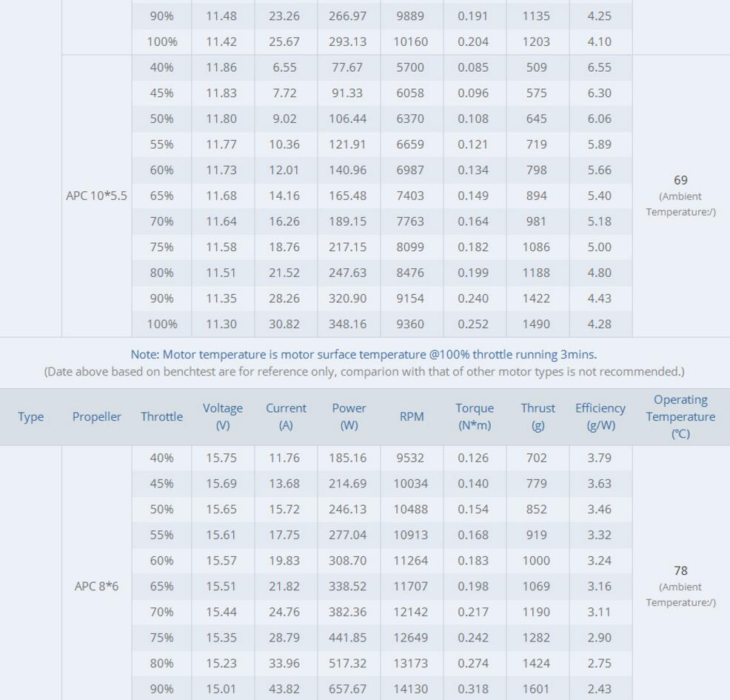This screenshot has height=700, width=730.
Task: Click the Thrust (g) column header
Action: coord(538,417)
